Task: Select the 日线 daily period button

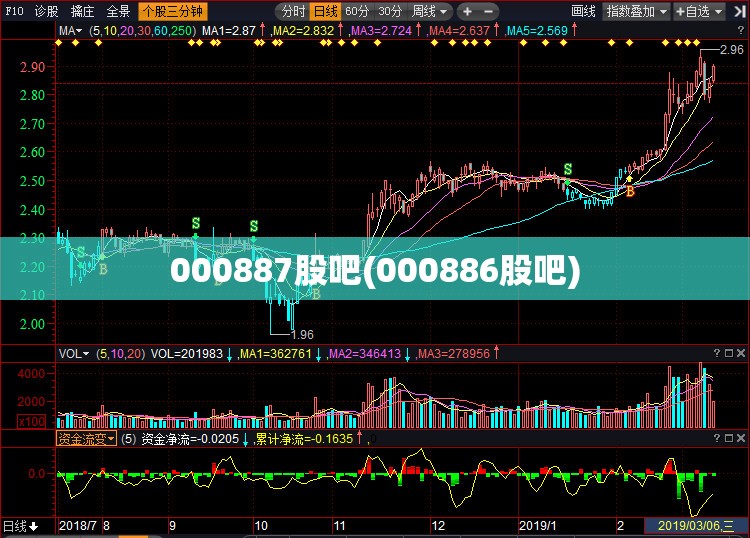Action: (325, 11)
